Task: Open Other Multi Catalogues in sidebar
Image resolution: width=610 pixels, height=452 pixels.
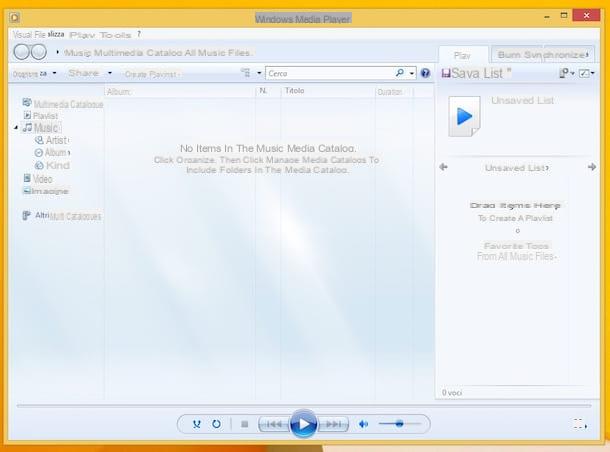Action: click(61, 216)
